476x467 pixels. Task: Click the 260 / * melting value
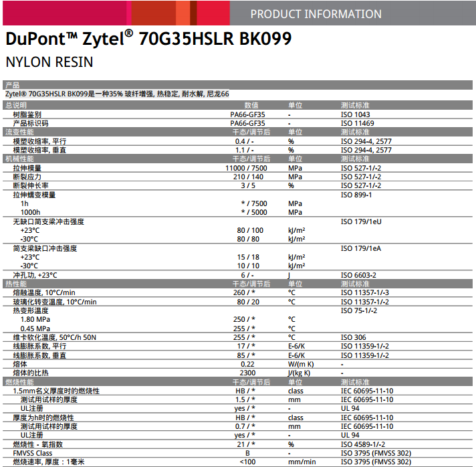(244, 292)
